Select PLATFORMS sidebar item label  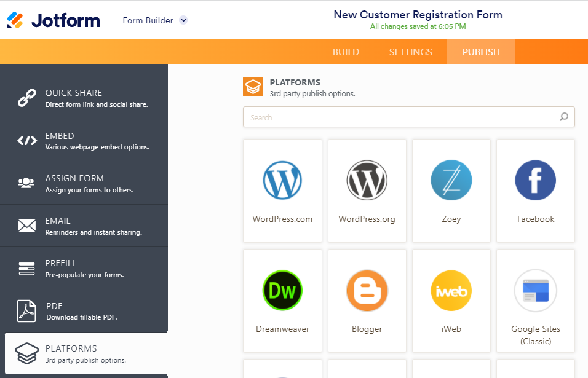tap(71, 348)
